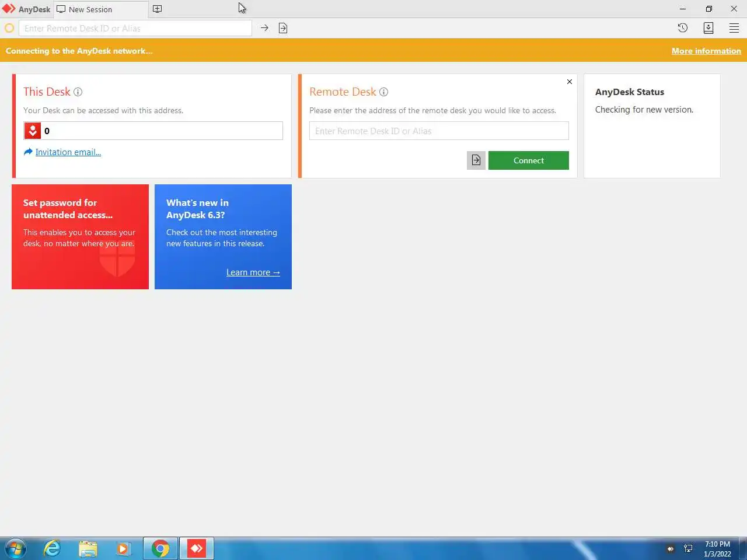This screenshot has width=747, height=560.
Task: Open the network tray icon
Action: click(x=689, y=549)
